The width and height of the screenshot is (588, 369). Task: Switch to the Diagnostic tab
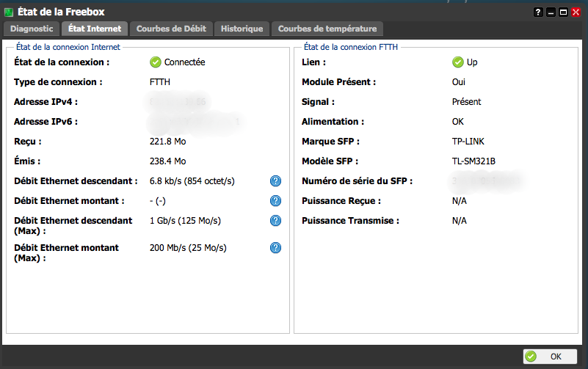(31, 29)
